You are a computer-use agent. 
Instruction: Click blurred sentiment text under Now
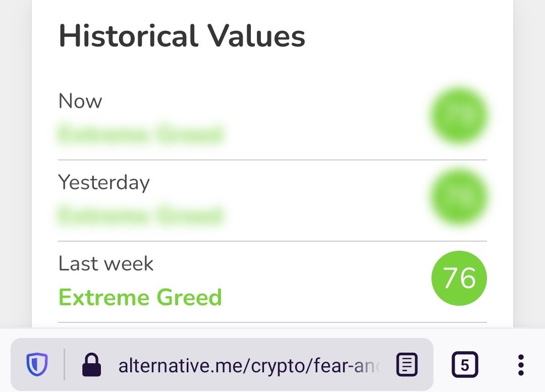click(x=140, y=134)
